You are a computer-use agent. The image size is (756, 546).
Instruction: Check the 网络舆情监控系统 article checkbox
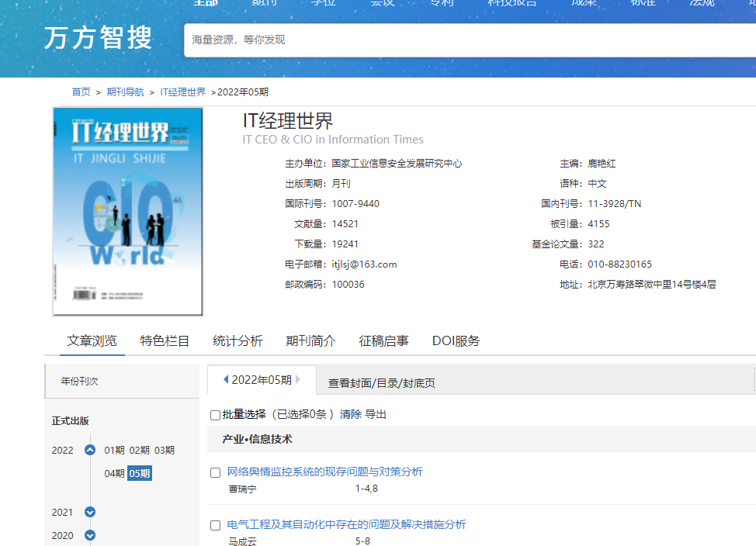point(216,473)
